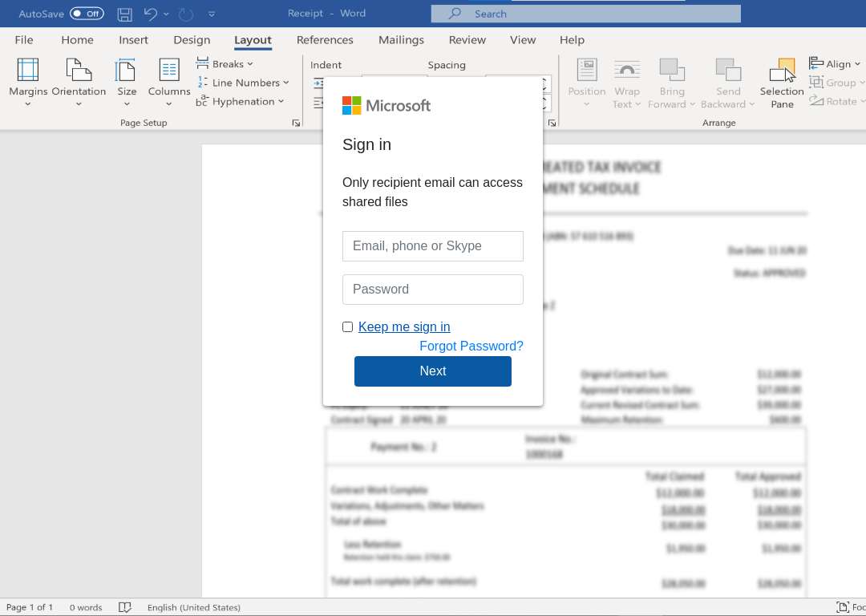This screenshot has height=616, width=866.
Task: Switch to the Insert tab
Action: coord(133,40)
